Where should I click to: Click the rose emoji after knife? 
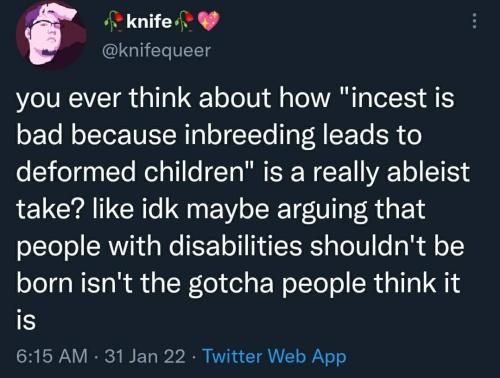point(185,22)
